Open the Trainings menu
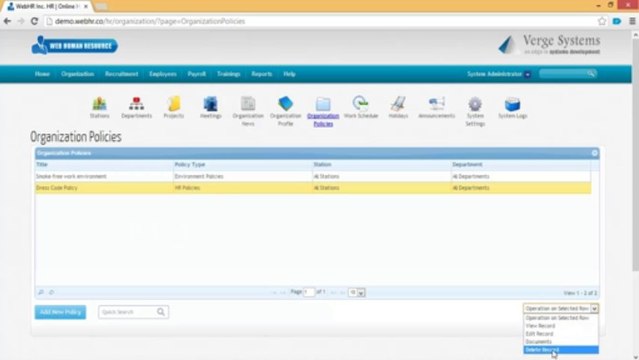 click(x=228, y=74)
